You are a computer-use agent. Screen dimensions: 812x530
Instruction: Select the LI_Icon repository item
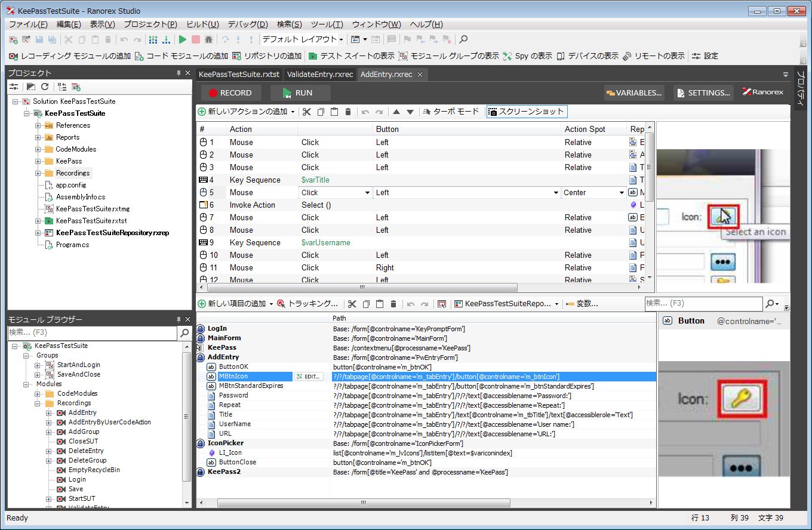230,453
